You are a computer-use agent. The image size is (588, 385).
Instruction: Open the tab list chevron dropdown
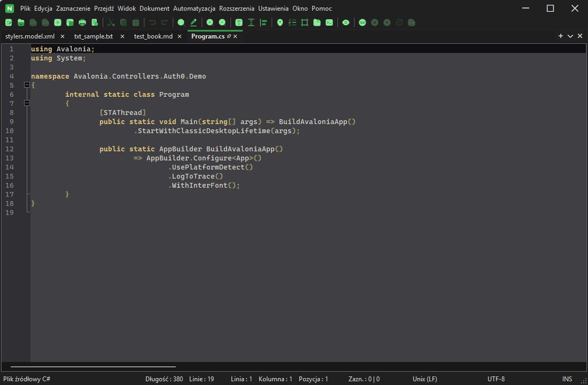point(570,36)
